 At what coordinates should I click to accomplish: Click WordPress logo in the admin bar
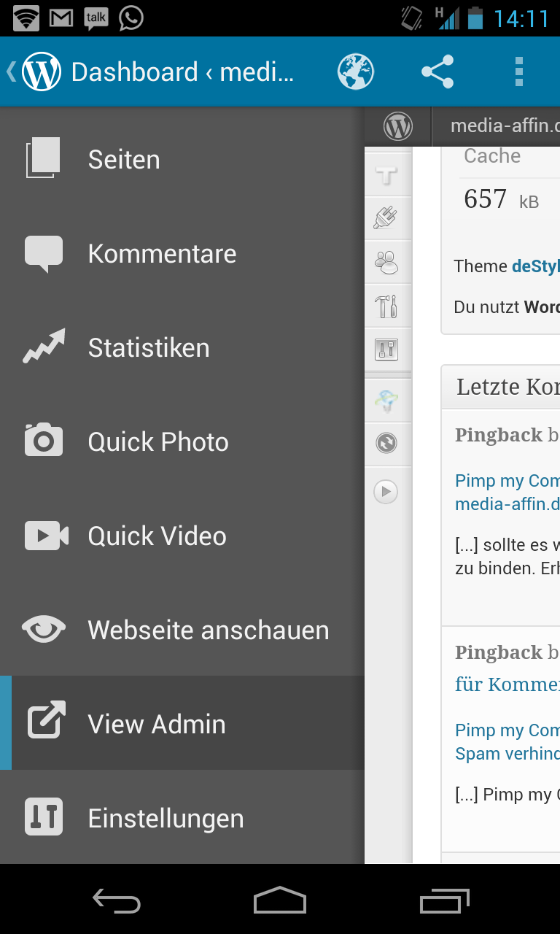click(397, 127)
